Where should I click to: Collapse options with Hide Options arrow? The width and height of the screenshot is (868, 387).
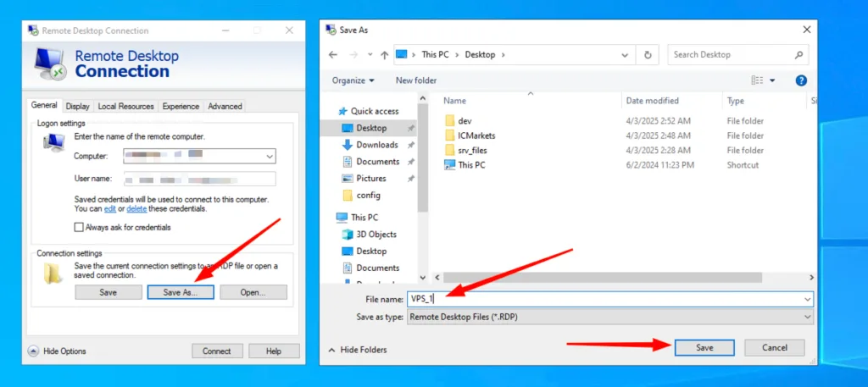[34, 351]
